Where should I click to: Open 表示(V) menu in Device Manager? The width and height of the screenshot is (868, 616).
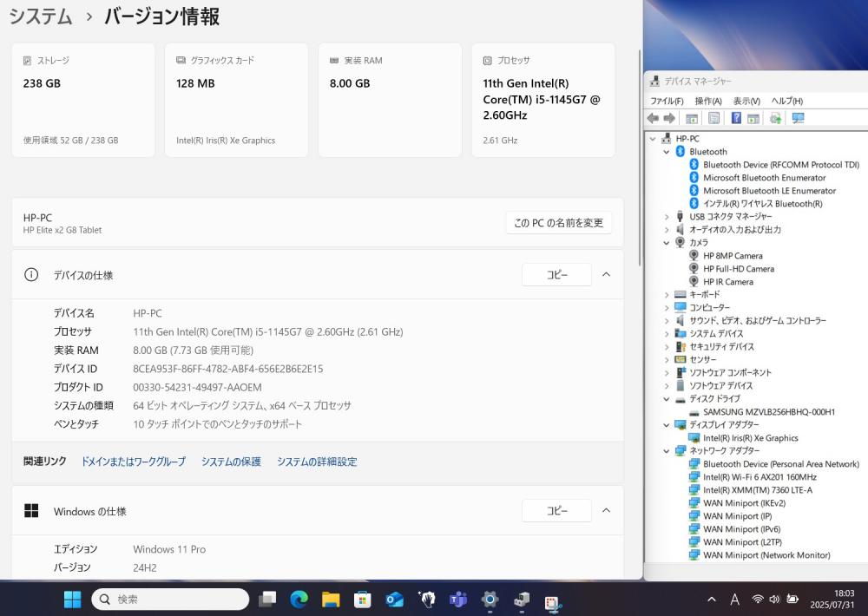(746, 101)
